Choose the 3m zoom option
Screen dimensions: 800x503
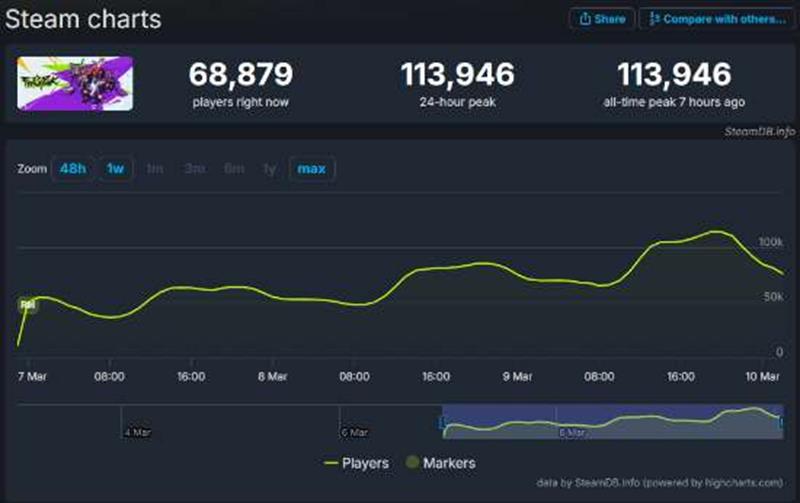pos(194,168)
